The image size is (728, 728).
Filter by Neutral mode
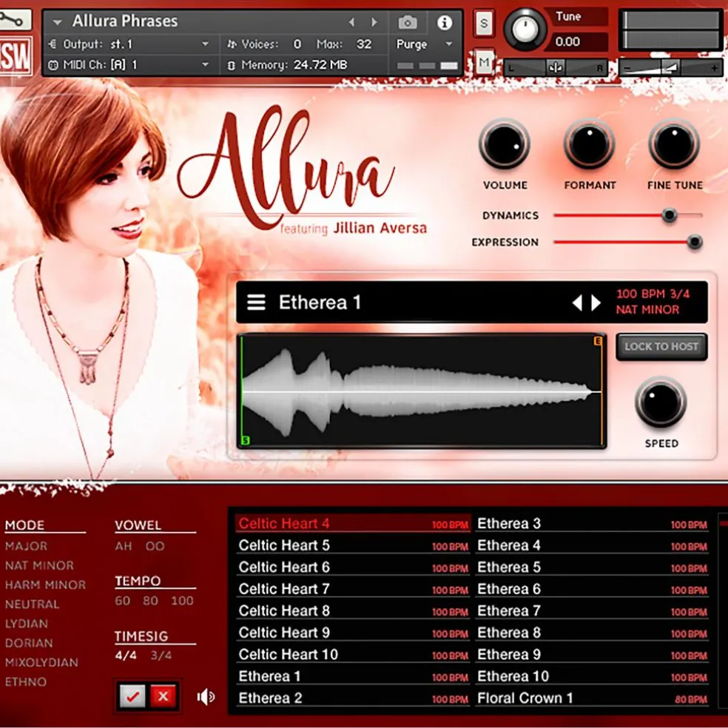tap(32, 604)
